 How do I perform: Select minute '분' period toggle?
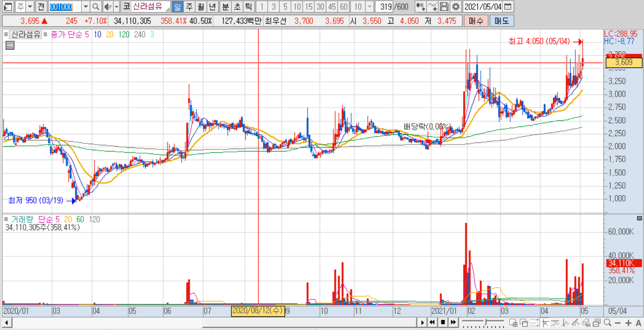[x=225, y=7]
